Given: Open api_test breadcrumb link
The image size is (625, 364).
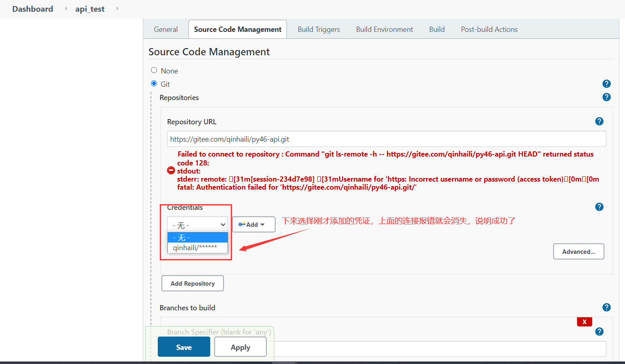Looking at the screenshot, I should pos(90,9).
